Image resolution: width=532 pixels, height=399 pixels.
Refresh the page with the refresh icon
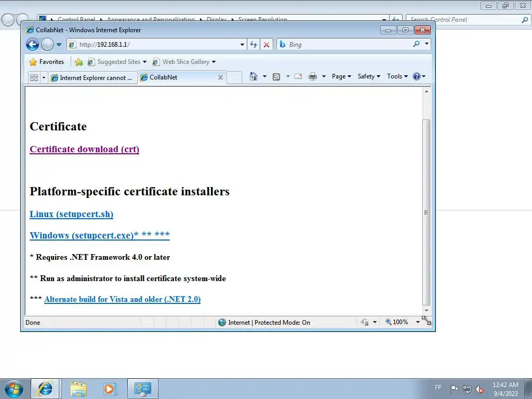(254, 45)
